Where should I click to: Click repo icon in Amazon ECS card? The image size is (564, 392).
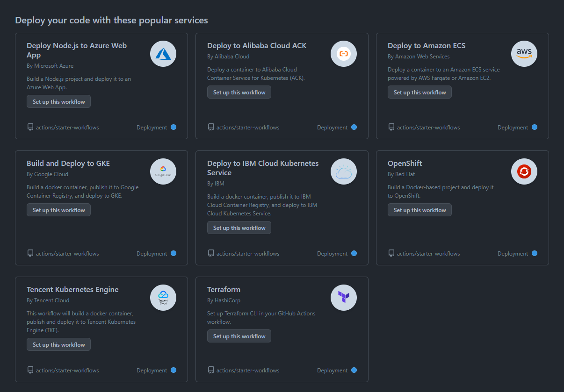(391, 127)
